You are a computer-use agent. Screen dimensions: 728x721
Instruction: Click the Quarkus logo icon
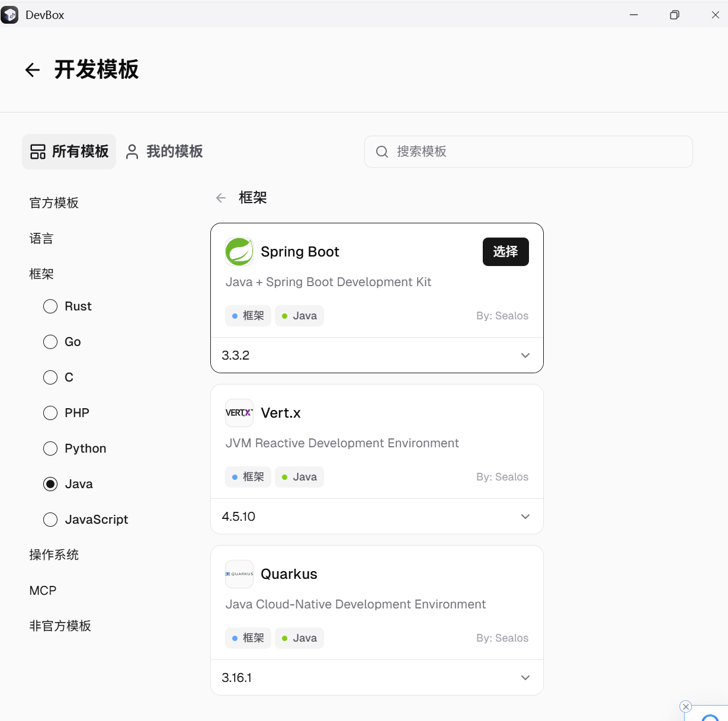coord(239,574)
